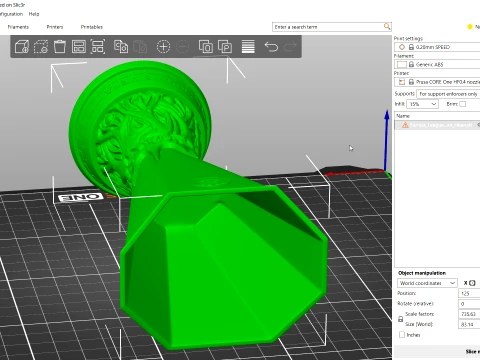Click the greyed Paste toolbar icon
Viewport: 480px width, 360px height.
[x=140, y=47]
